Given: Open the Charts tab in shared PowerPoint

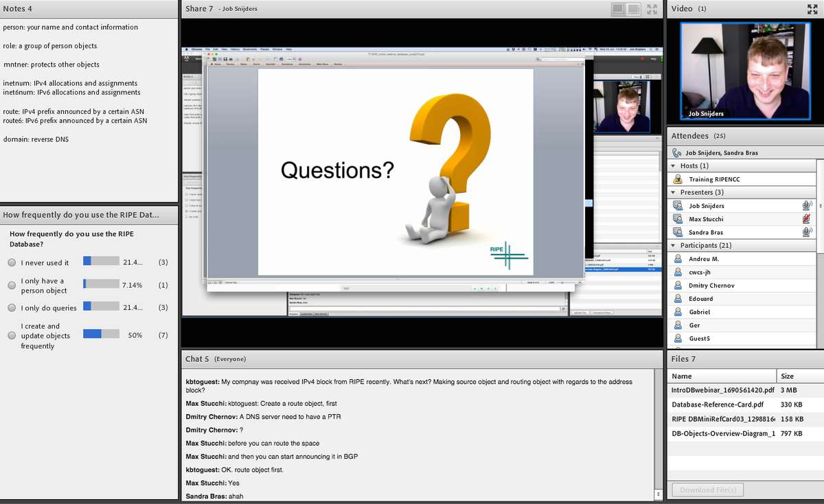Looking at the screenshot, I should [x=256, y=64].
